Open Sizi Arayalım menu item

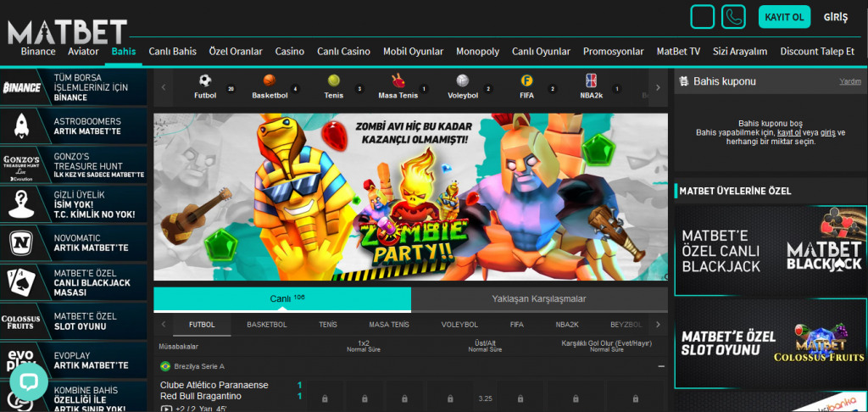[x=740, y=52]
